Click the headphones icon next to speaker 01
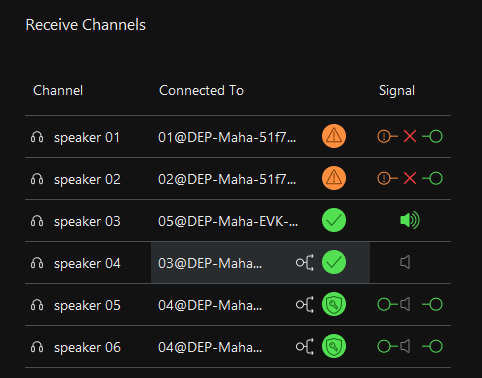This screenshot has height=378, width=482. coord(37,137)
